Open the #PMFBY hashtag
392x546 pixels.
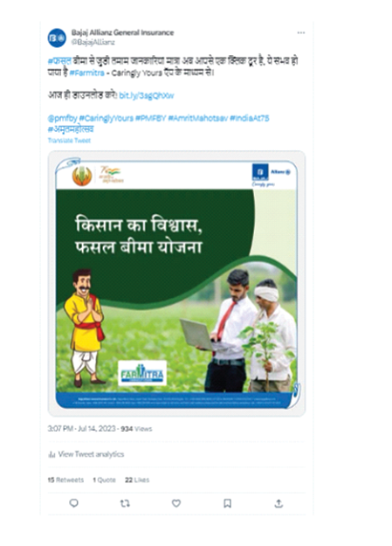150,119
